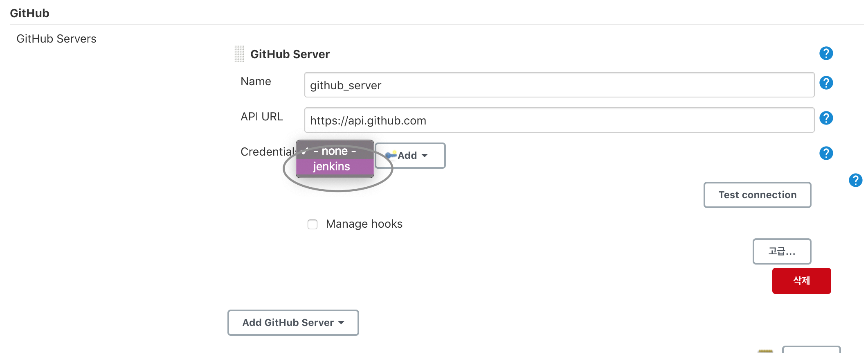Open help icon next to Name field
Image resolution: width=868 pixels, height=353 pixels.
826,83
